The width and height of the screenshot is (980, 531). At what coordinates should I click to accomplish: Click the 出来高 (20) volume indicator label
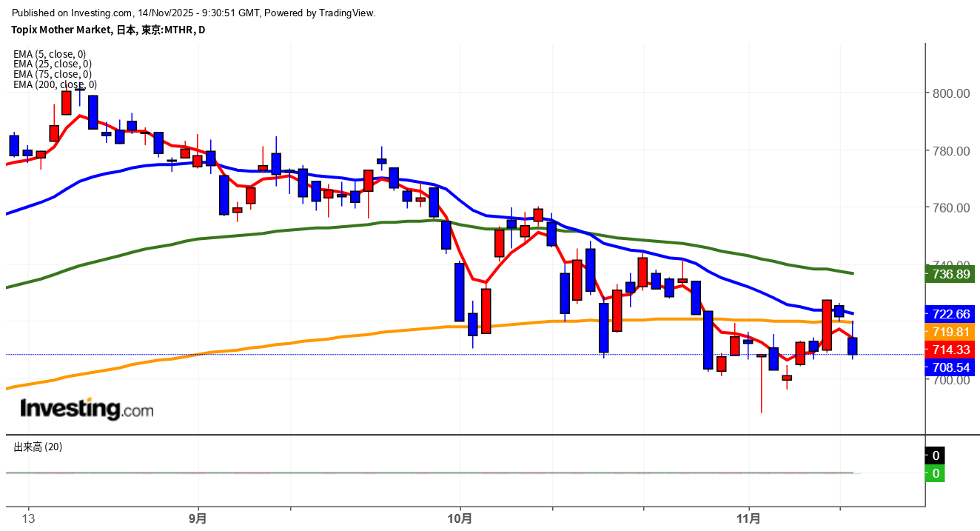38,447
